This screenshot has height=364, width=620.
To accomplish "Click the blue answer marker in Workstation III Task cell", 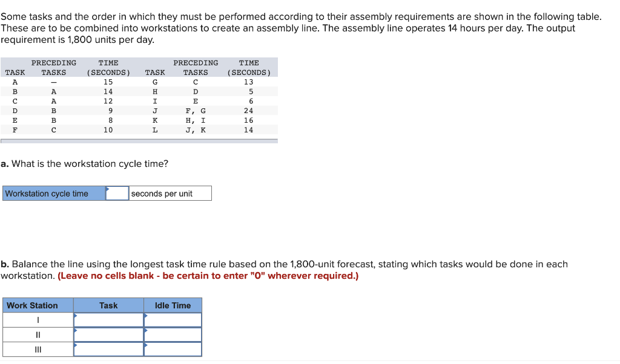I will point(76,344).
